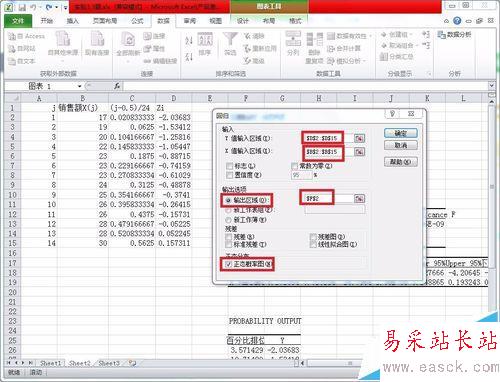500x382 pixels.
Task: Switch to the 视图 (View) ribbon tab
Action: coord(215,21)
